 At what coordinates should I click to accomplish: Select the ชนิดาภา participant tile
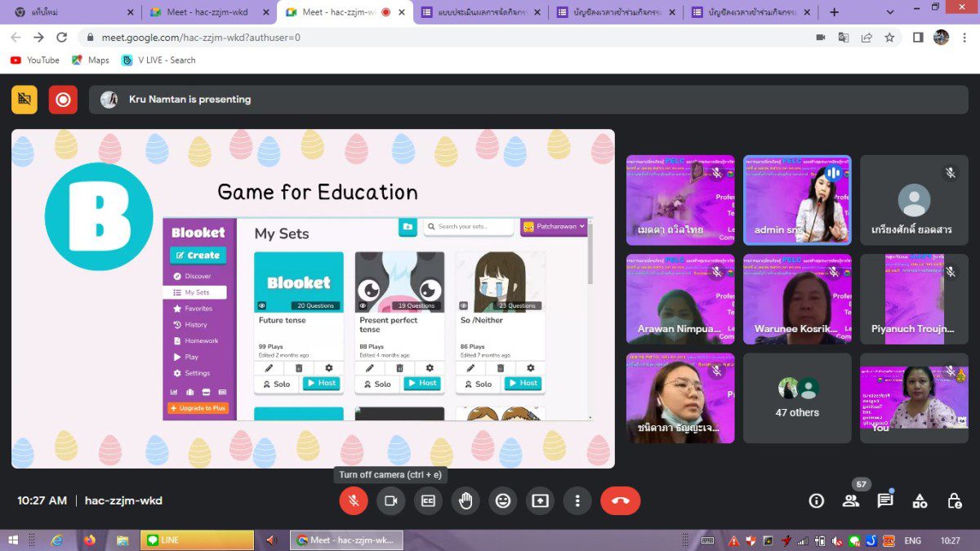tap(680, 398)
